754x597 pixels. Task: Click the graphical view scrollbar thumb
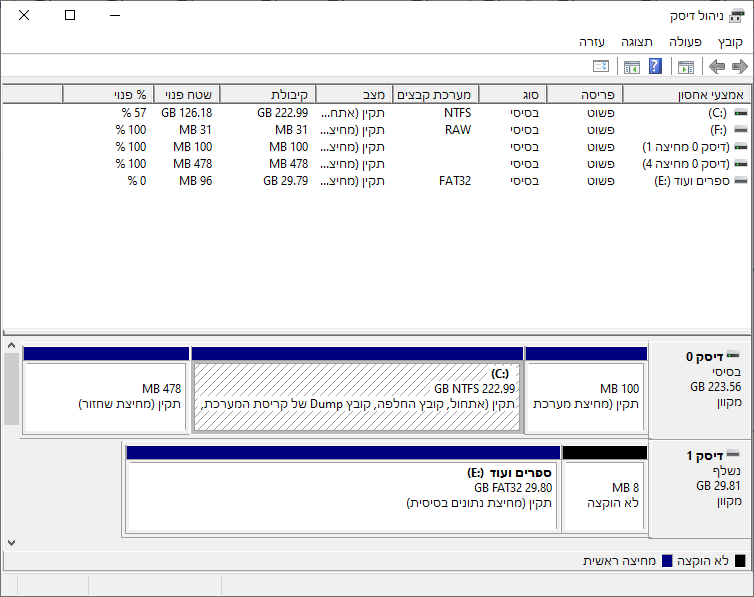(x=12, y=389)
